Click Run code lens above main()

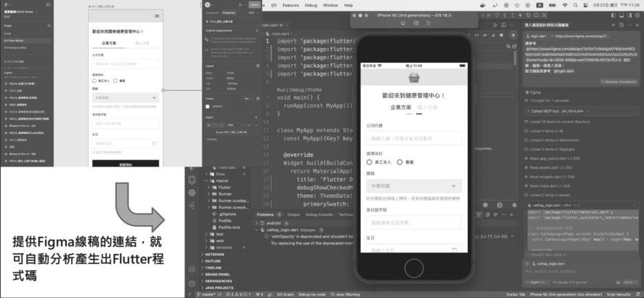click(x=281, y=90)
